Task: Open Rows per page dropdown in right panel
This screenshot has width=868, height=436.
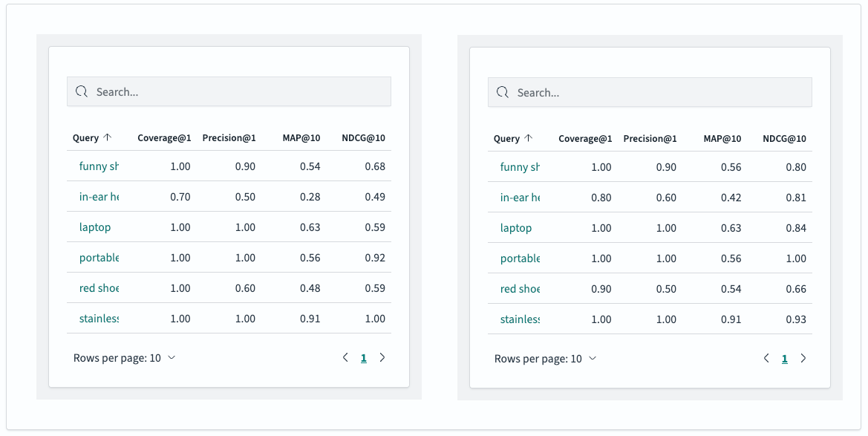Action: pos(545,359)
